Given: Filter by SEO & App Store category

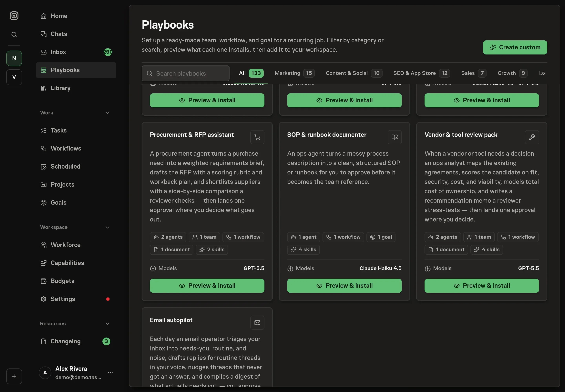Looking at the screenshot, I should tap(421, 73).
